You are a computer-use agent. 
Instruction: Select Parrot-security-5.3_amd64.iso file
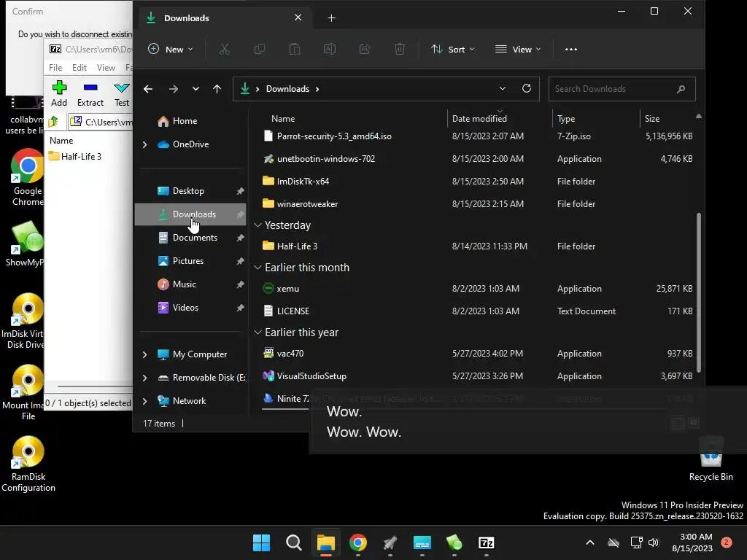[476, 136]
